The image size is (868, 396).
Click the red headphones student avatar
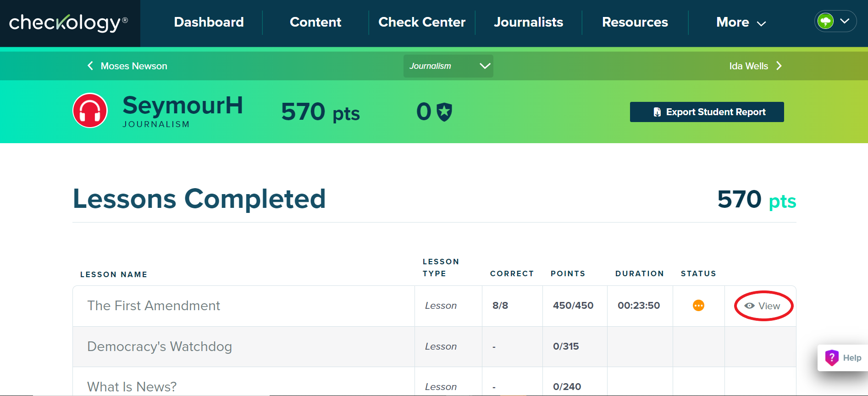(90, 111)
